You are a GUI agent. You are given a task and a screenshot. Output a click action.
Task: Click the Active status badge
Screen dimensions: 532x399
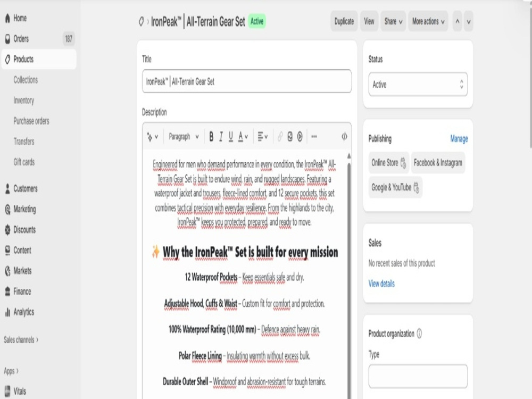(x=257, y=21)
